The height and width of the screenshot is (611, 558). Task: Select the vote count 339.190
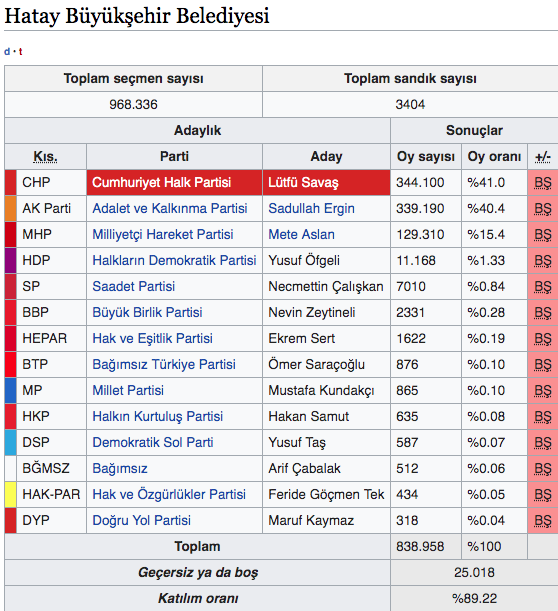(420, 208)
